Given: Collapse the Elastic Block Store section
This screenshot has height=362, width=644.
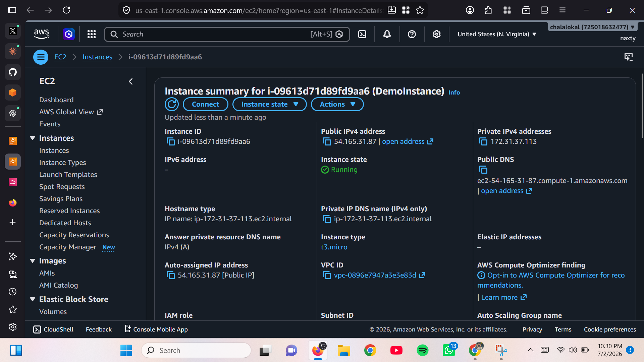Looking at the screenshot, I should [33, 299].
